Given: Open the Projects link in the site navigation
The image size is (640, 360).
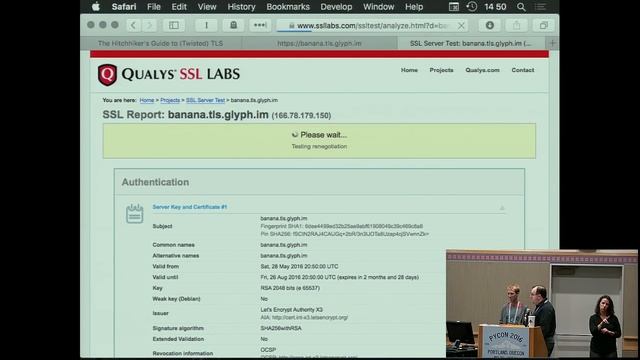Looking at the screenshot, I should [441, 70].
